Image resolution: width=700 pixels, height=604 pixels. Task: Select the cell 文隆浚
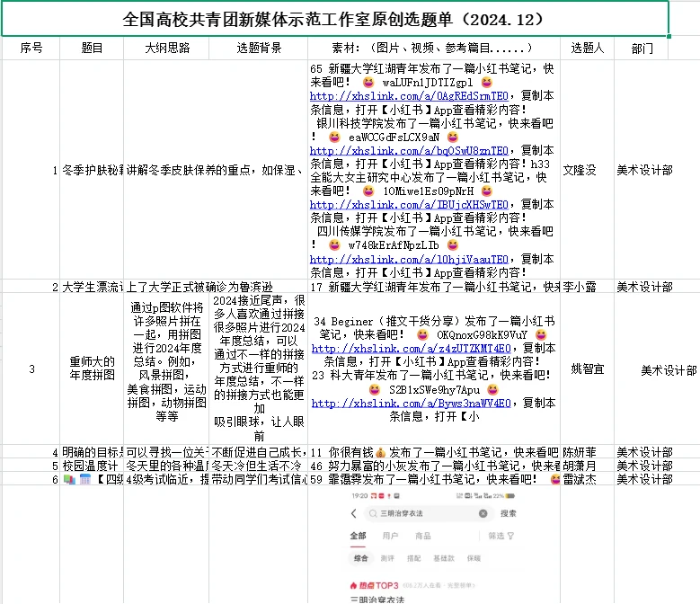pyautogui.click(x=587, y=170)
